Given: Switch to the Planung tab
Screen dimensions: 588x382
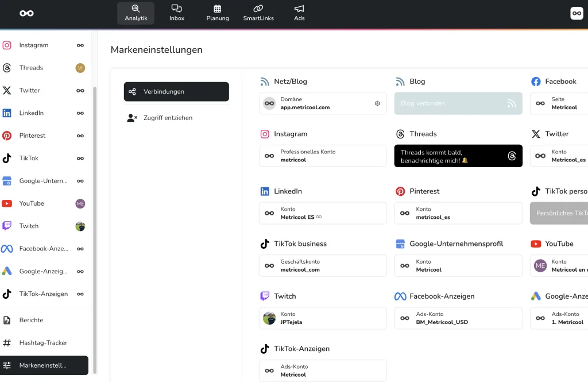Looking at the screenshot, I should pyautogui.click(x=218, y=13).
